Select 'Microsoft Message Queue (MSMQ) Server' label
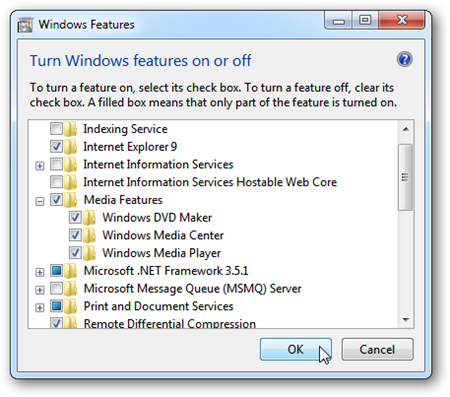 (x=192, y=289)
